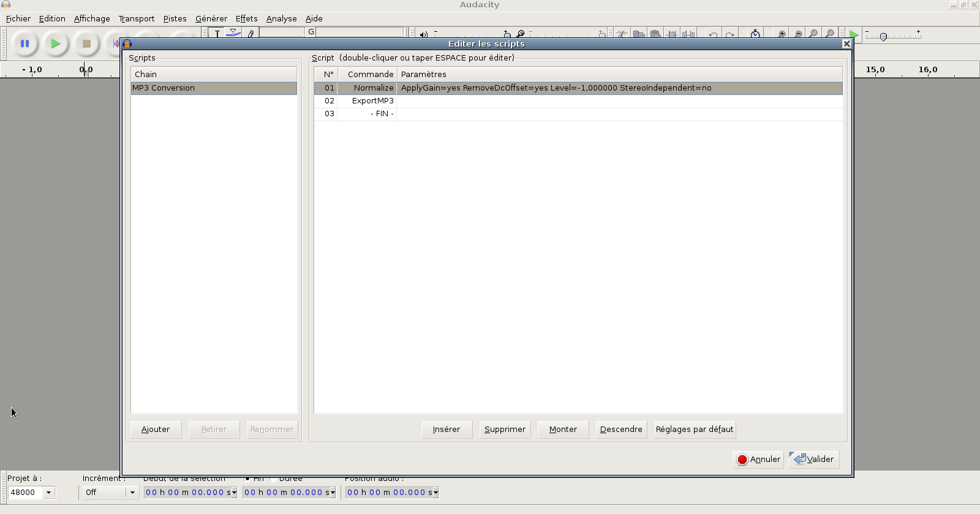The width and height of the screenshot is (980, 514).
Task: Open the Incrément Off dropdown
Action: tap(132, 493)
